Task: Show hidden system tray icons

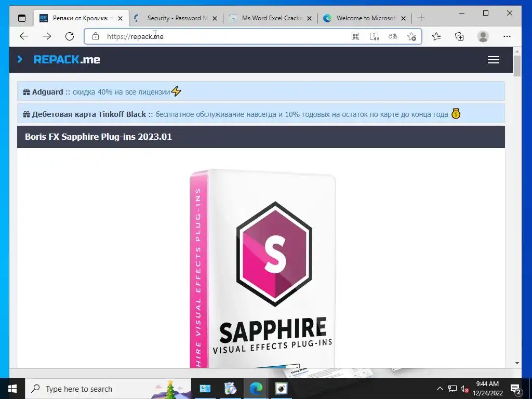Action: click(x=440, y=389)
